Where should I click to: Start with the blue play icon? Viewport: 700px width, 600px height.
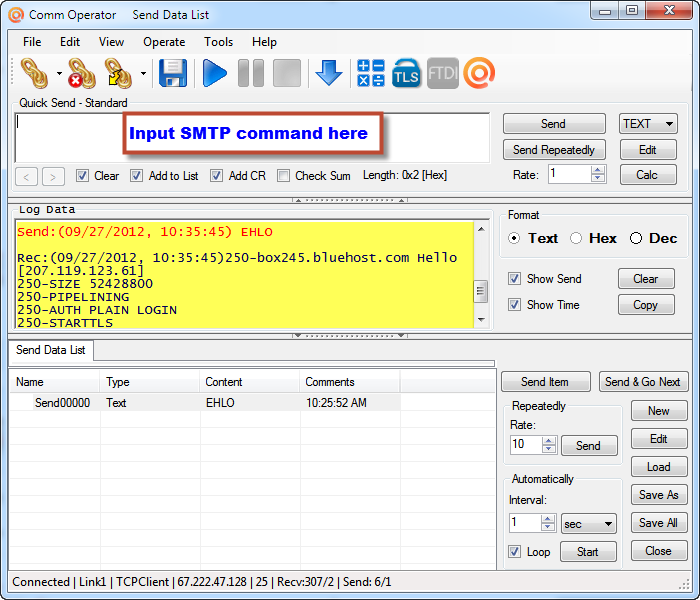[214, 73]
